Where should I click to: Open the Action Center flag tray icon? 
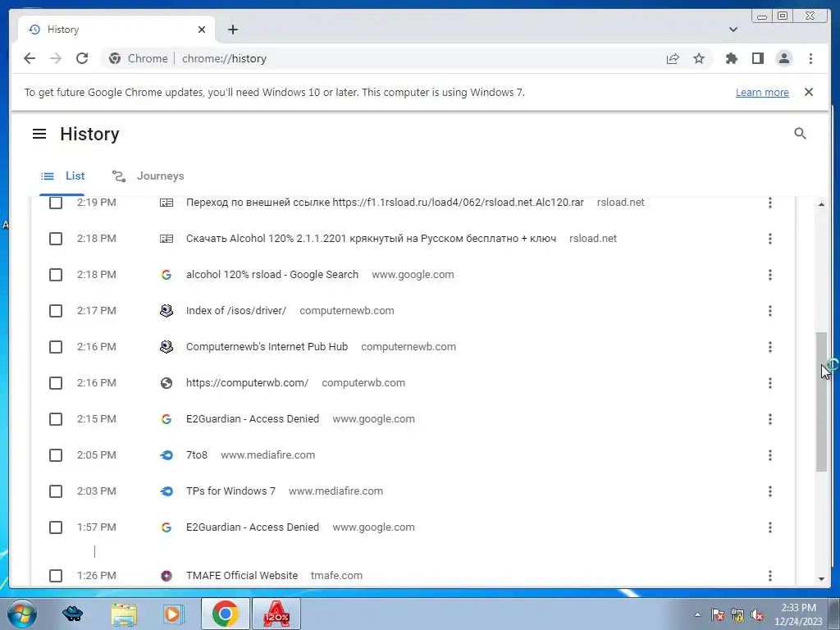click(717, 614)
